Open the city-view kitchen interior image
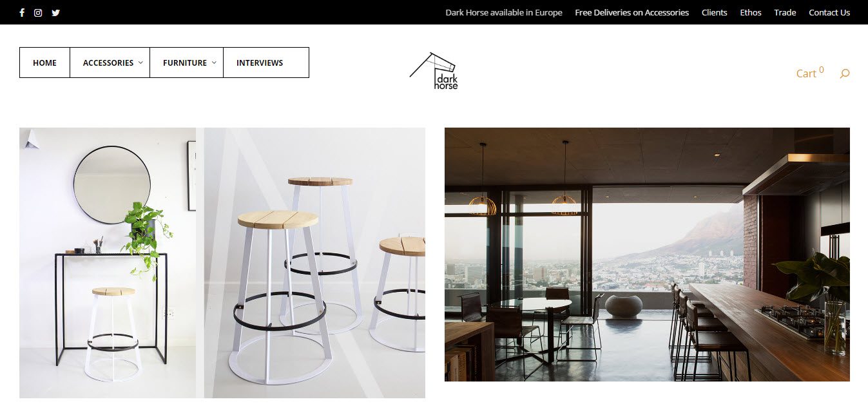Screen dimensions: 868x406 tap(647, 255)
